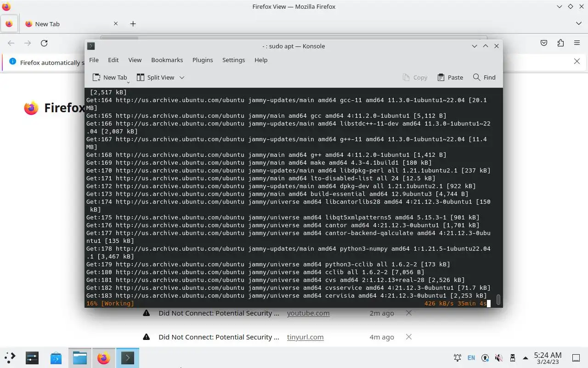Image resolution: width=588 pixels, height=368 pixels.
Task: Close the Firefox New Tab tab
Action: [x=116, y=23]
